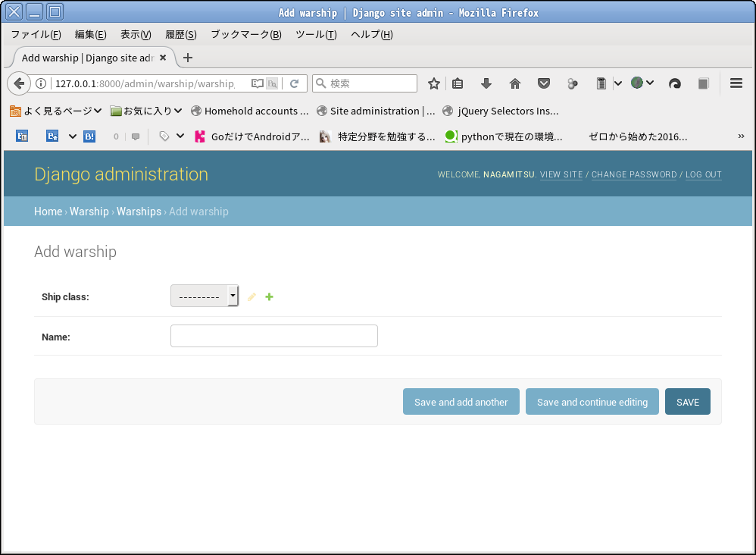Go to Warships breadcrumb link
This screenshot has width=756, height=555.
coord(139,212)
